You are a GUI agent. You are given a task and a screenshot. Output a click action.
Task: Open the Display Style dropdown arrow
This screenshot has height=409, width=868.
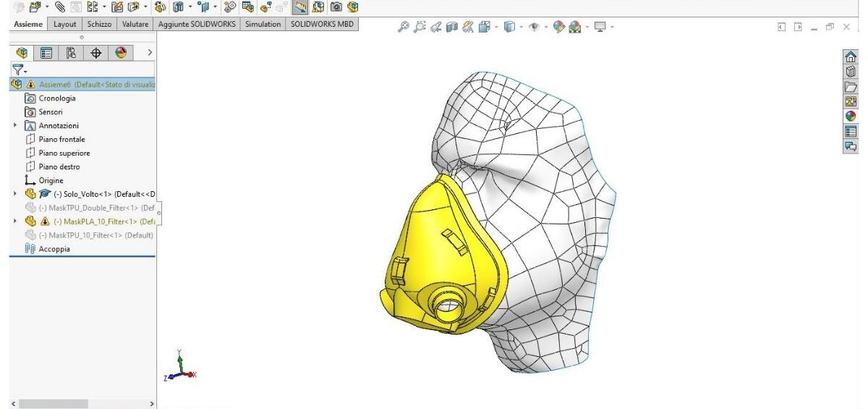tap(521, 28)
